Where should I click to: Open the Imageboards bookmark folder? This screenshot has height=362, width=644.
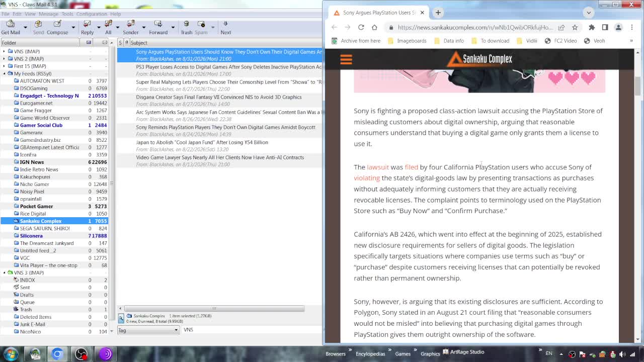point(407,41)
